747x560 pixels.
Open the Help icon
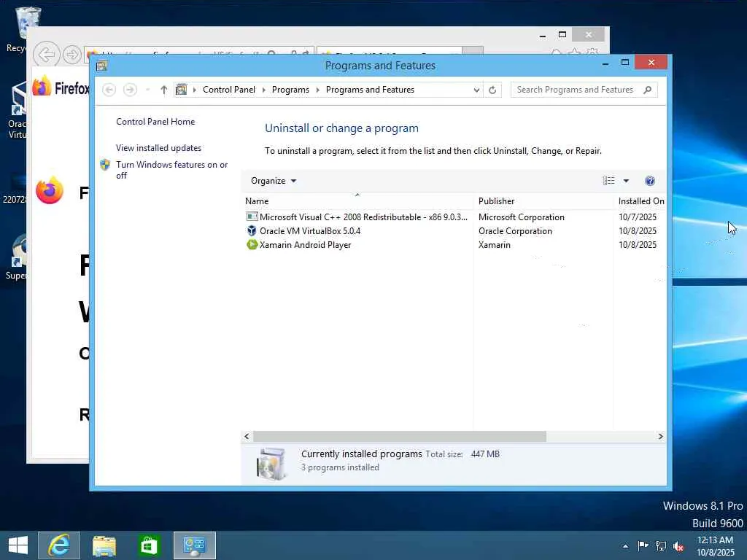click(650, 181)
